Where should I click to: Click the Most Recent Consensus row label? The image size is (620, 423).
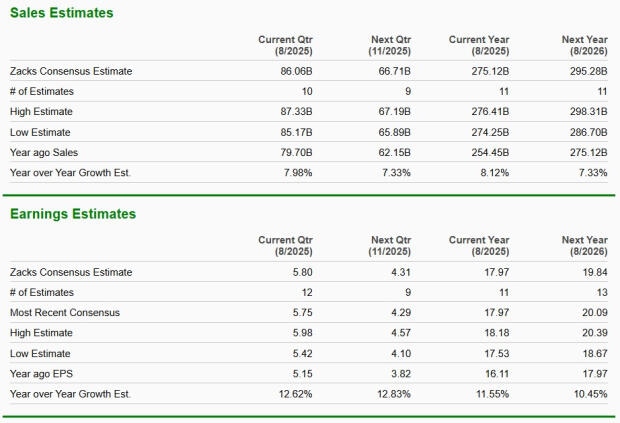pos(64,312)
